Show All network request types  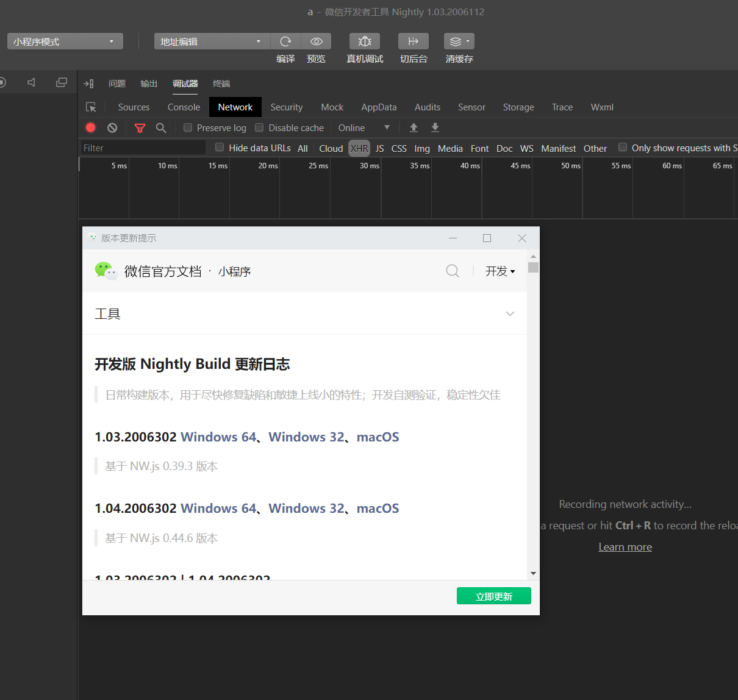click(303, 148)
